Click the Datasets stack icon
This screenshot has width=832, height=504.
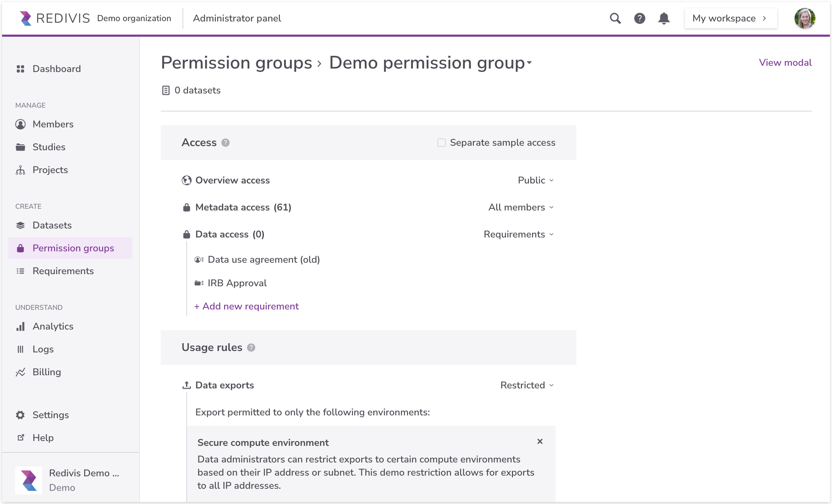(x=20, y=225)
